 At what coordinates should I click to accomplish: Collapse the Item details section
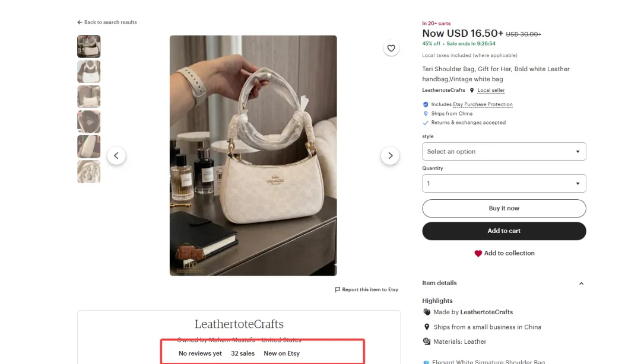pyautogui.click(x=581, y=283)
